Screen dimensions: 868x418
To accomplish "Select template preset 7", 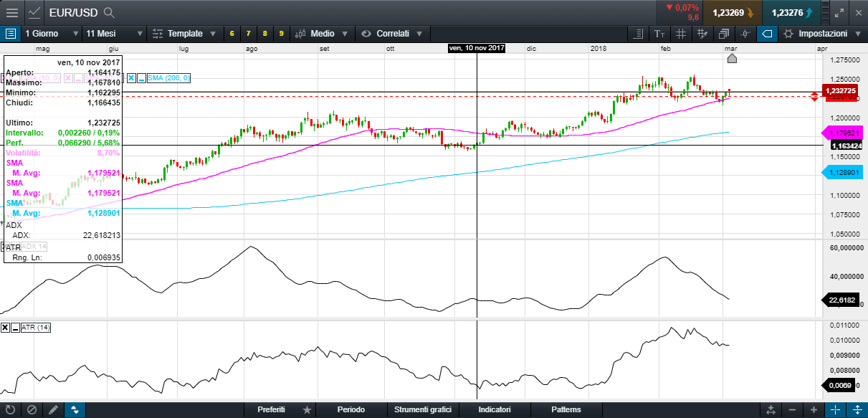I will pos(248,34).
